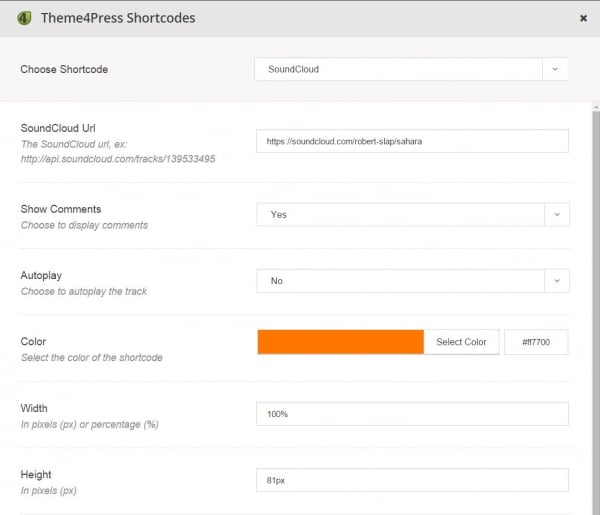This screenshot has width=600, height=515.
Task: Click the SoundCloud Url label
Action: click(x=58, y=128)
